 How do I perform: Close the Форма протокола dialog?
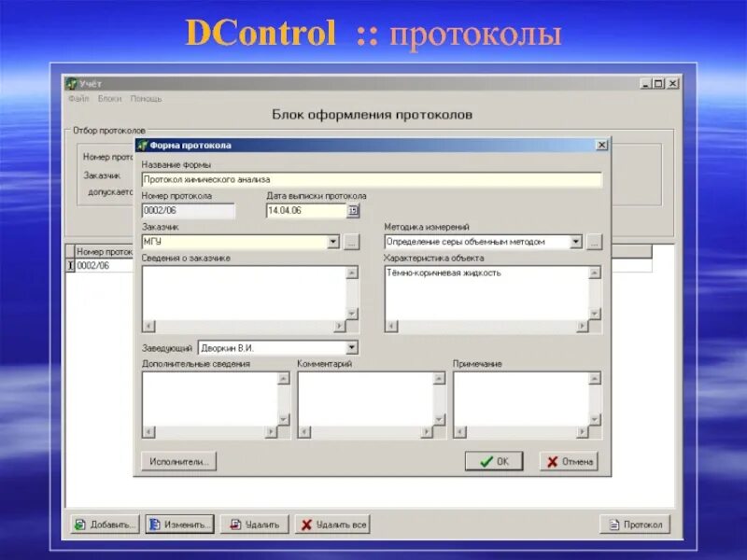601,145
